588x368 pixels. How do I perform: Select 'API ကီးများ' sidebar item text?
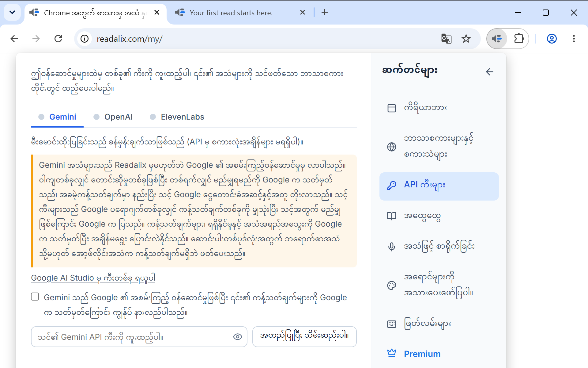pyautogui.click(x=424, y=185)
